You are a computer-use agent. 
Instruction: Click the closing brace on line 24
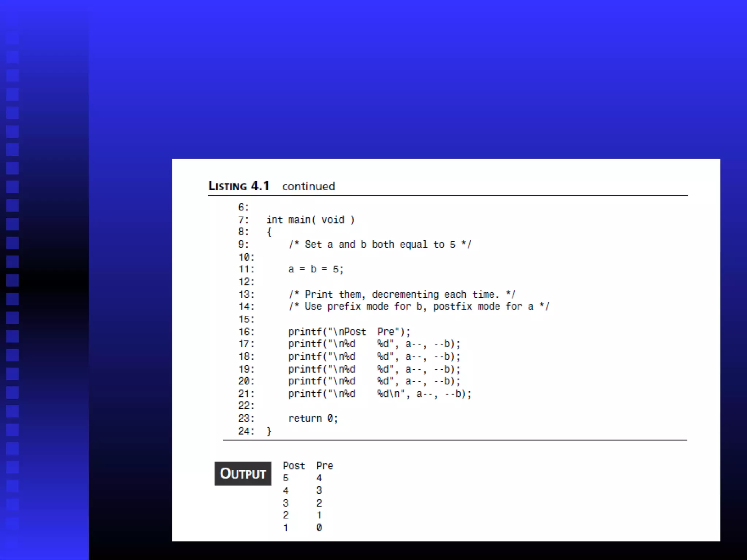269,431
